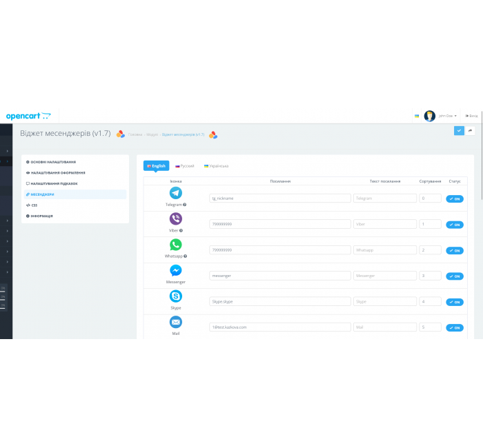This screenshot has height=448, width=483.
Task: Click the Посилання column header
Action: tap(280, 181)
